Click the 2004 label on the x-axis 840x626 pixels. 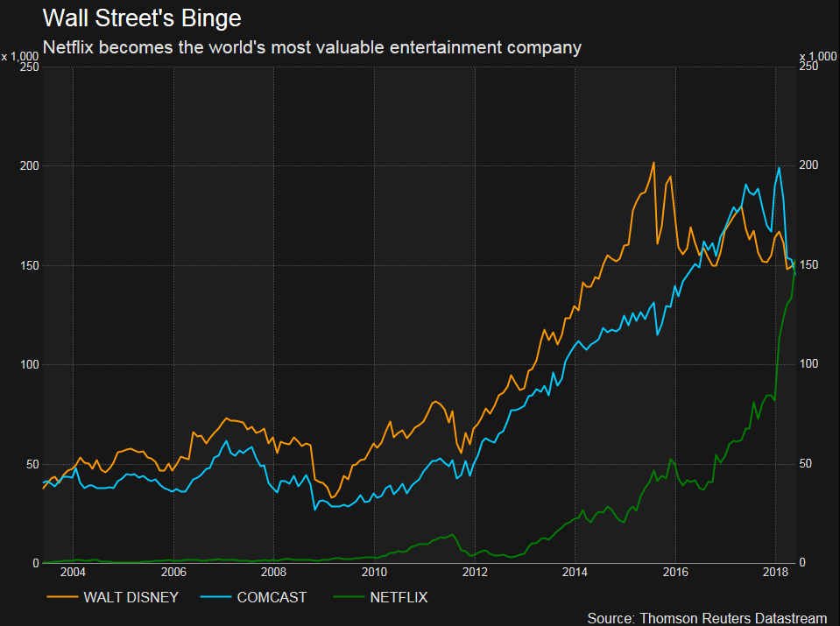[x=73, y=573]
